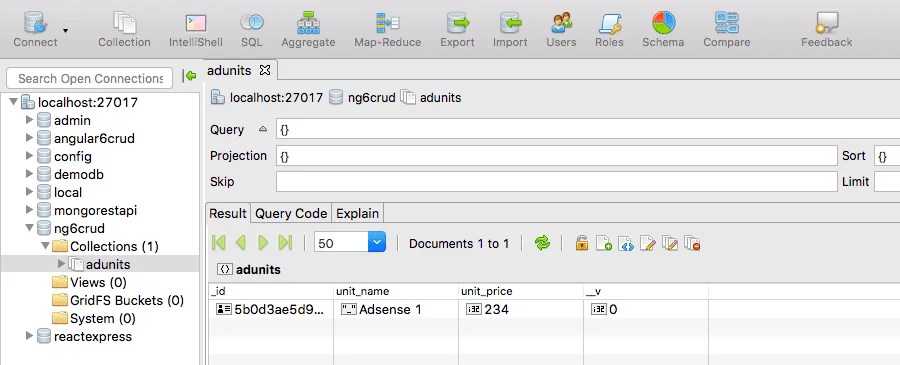Collapse the Collections (1) folder
This screenshot has height=365, width=900.
pos(45,246)
